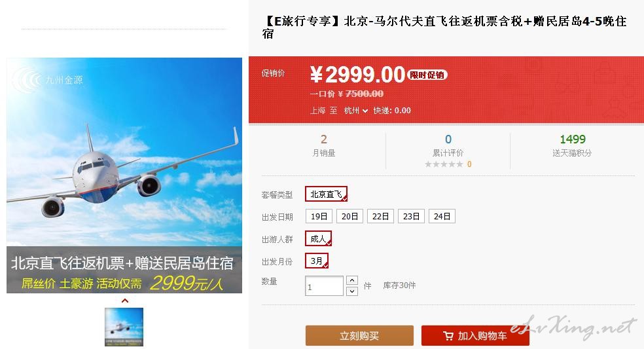Click the 加入购物车 add to cart button
644x349 pixels.
click(x=475, y=336)
